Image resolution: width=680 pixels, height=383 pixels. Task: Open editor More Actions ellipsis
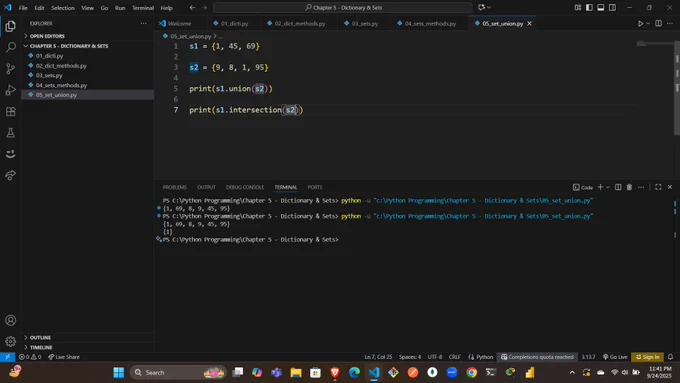670,23
